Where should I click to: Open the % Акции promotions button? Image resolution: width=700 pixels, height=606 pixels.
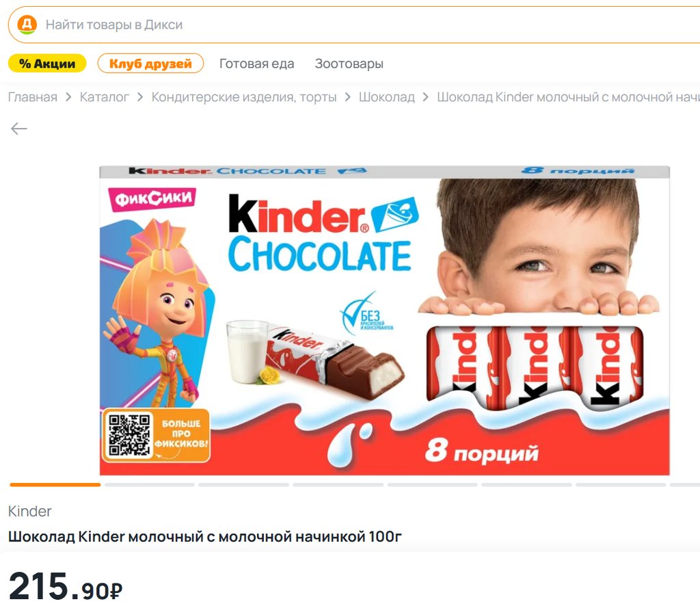[47, 64]
